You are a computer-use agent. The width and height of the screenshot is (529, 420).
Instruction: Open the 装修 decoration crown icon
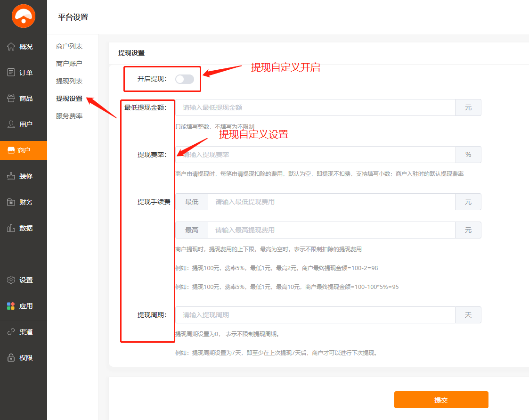pos(11,176)
